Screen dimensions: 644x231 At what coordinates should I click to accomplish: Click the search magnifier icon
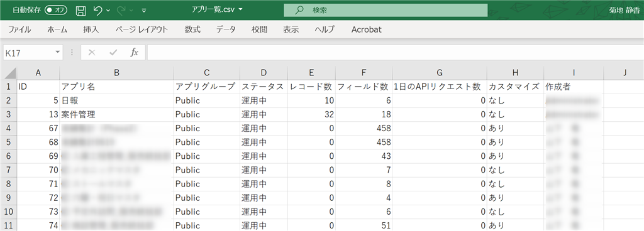(x=299, y=10)
